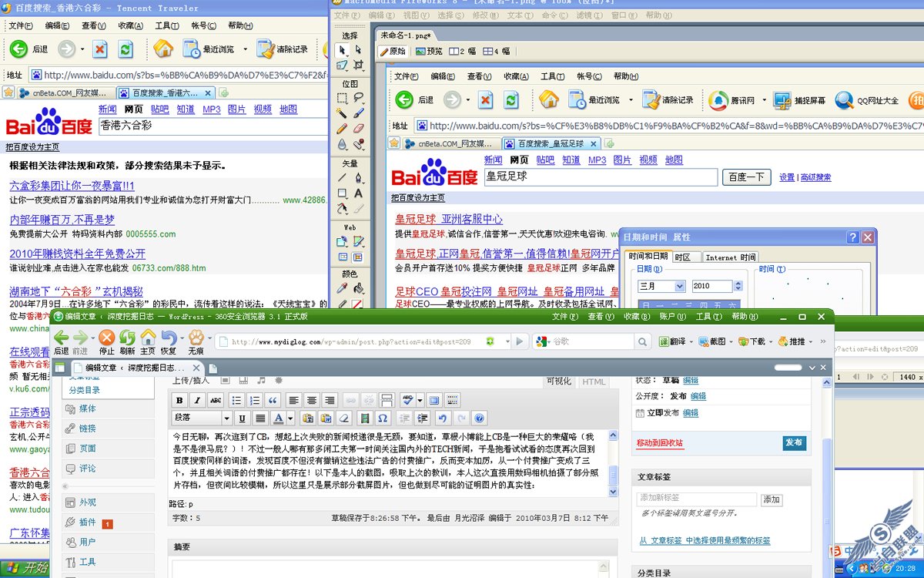Click the 无痕 paw icon in 360 browser
This screenshot has width=924, height=578.
pyautogui.click(x=196, y=338)
